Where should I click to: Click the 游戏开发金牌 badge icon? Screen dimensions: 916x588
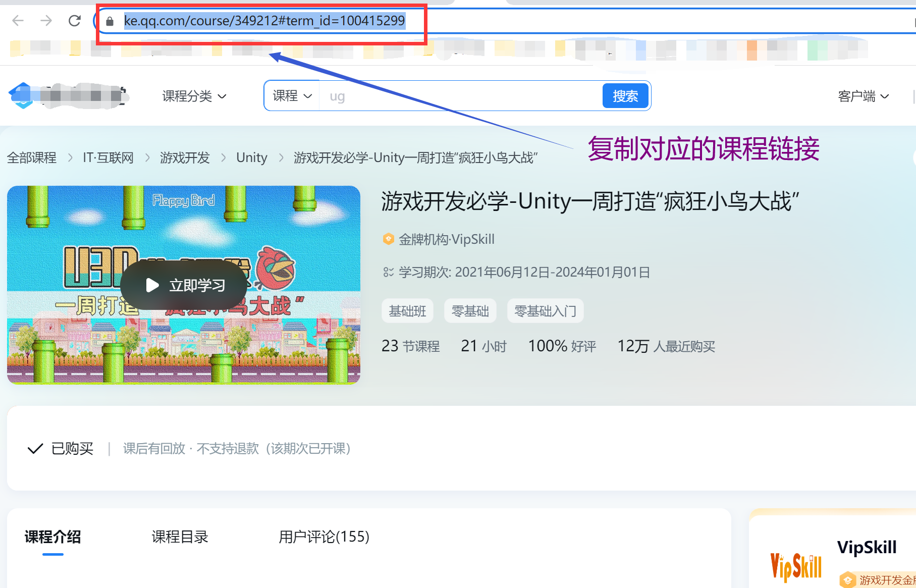848,580
